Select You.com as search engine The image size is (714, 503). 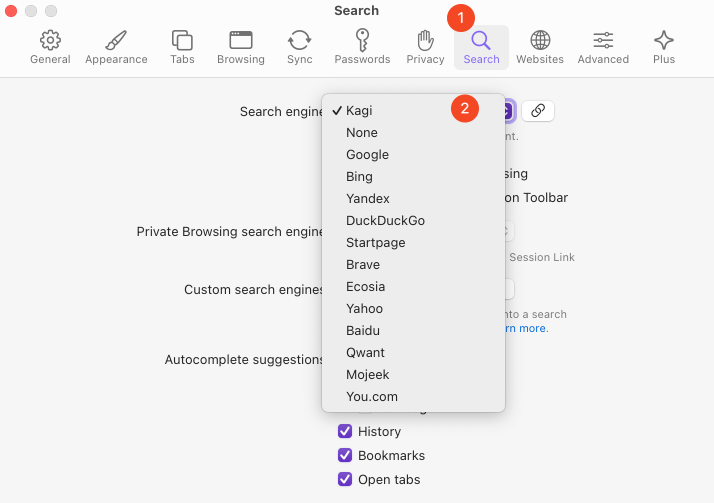pyautogui.click(x=413, y=396)
